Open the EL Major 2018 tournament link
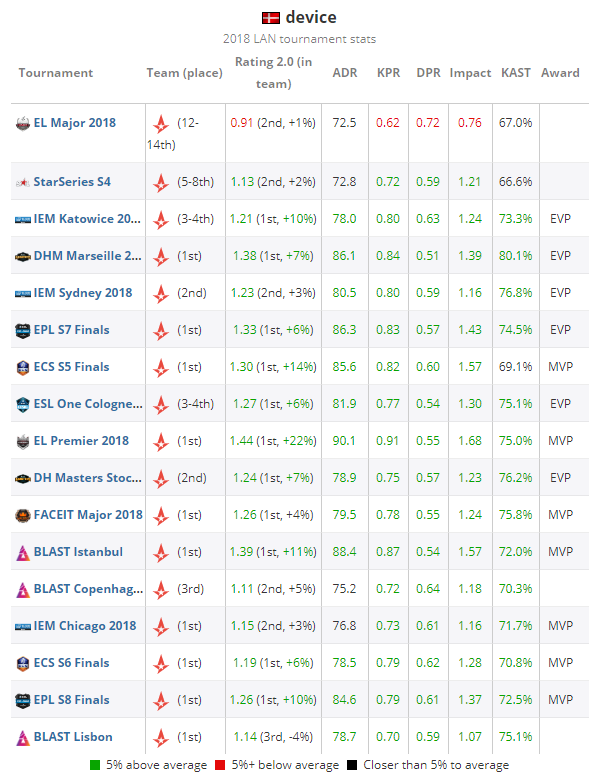The height and width of the screenshot is (778, 606). pos(74,123)
